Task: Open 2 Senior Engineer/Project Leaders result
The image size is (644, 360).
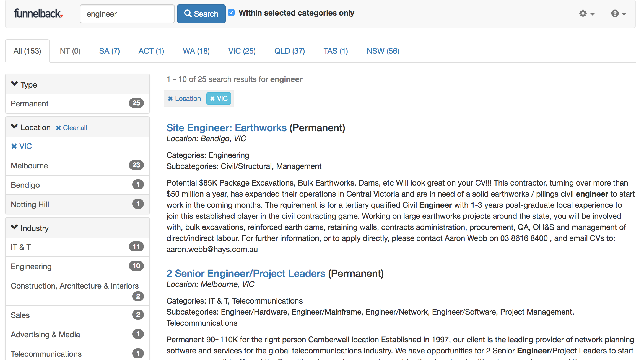Action: tap(246, 273)
